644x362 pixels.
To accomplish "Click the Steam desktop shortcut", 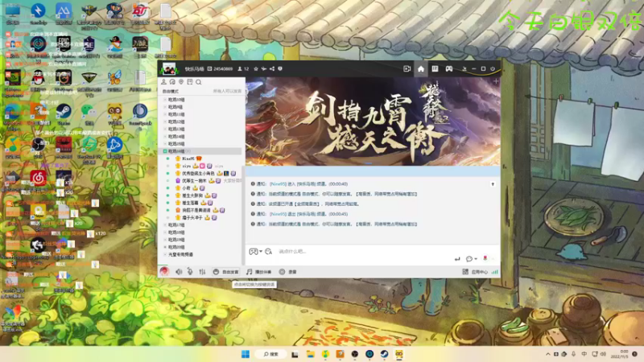I will [x=64, y=114].
